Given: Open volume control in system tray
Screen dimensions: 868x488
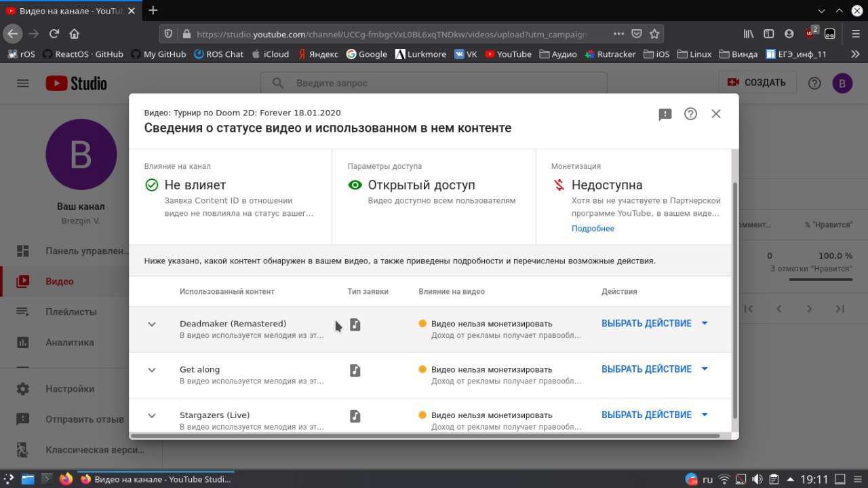Looking at the screenshot, I should [x=757, y=479].
